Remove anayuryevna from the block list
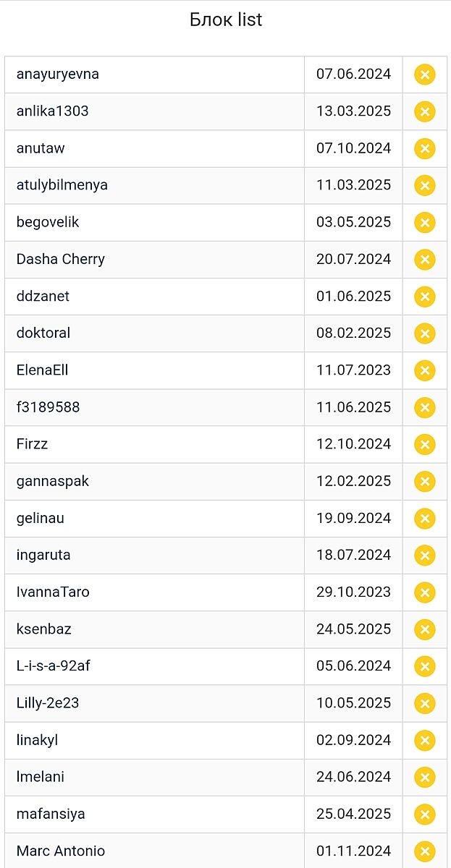Viewport: 451px width, 868px height. (x=425, y=75)
